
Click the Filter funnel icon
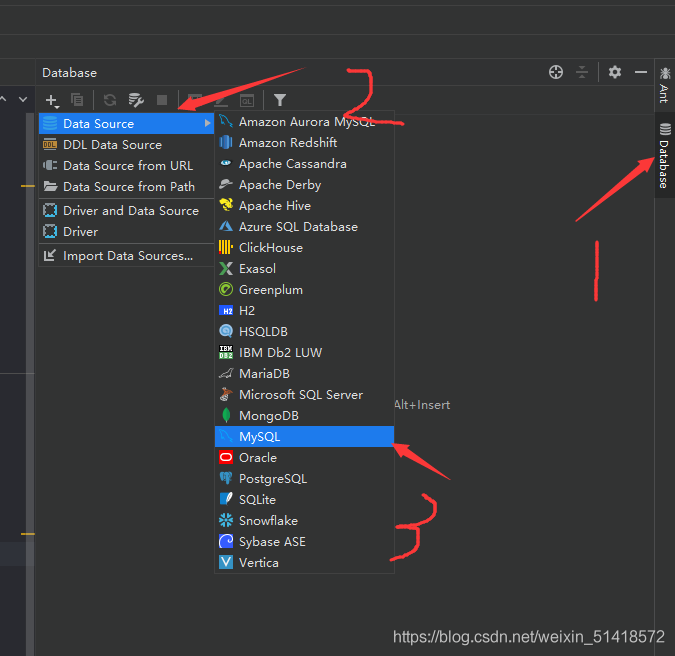click(280, 100)
